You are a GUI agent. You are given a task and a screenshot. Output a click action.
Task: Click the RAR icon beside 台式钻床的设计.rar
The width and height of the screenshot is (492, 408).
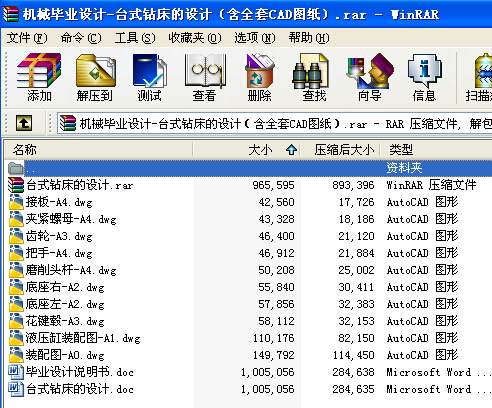tap(16, 185)
